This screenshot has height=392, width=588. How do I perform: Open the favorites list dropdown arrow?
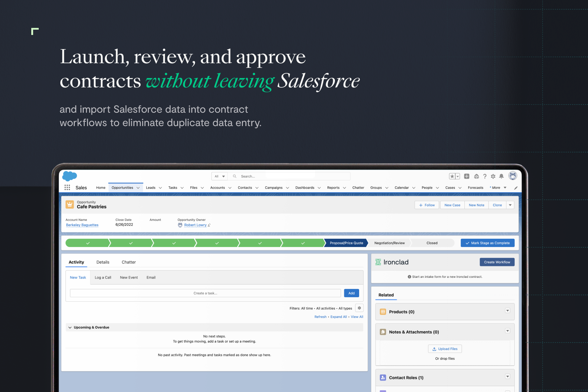click(x=458, y=176)
